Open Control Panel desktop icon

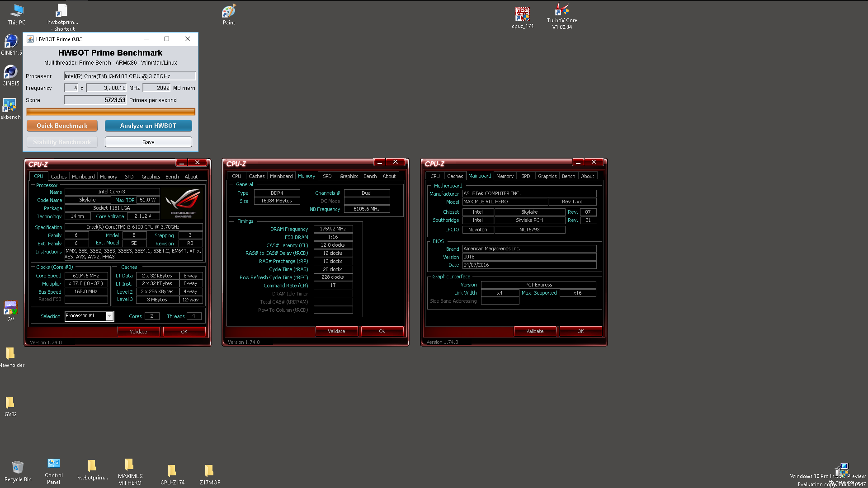(x=53, y=471)
